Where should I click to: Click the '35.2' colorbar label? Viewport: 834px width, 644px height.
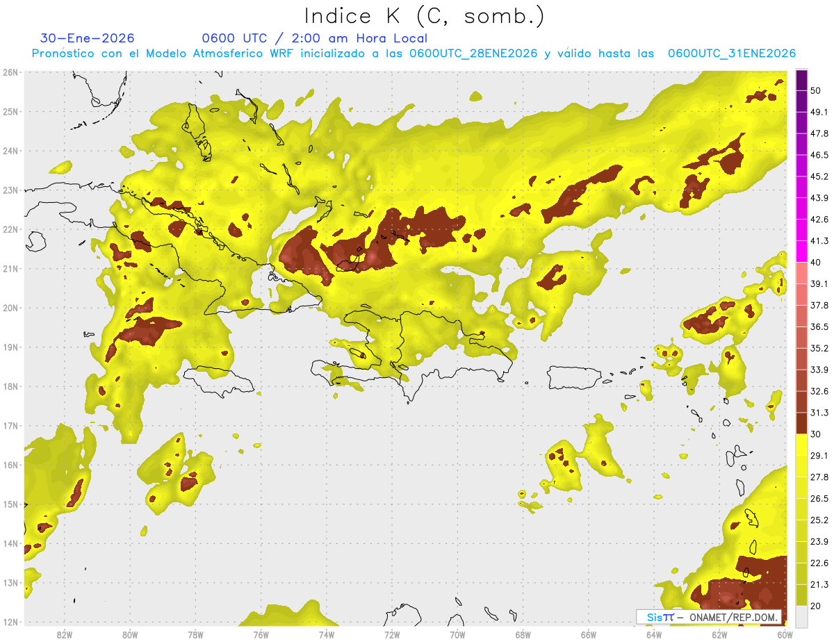pyautogui.click(x=819, y=348)
